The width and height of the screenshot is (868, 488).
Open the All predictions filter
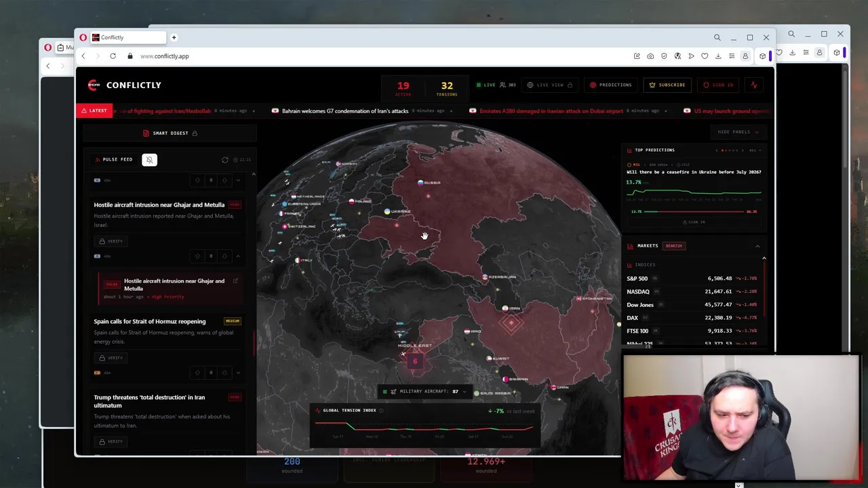click(755, 150)
